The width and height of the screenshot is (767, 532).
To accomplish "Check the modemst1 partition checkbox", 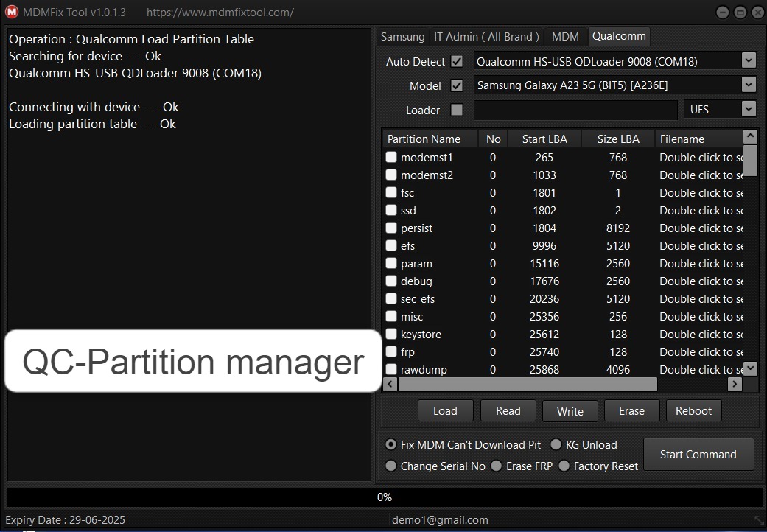I will click(x=390, y=157).
